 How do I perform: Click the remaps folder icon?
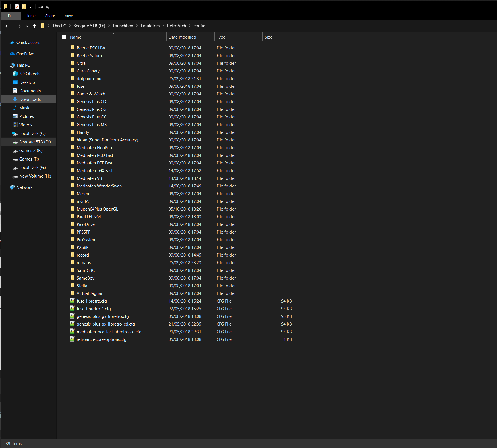[x=72, y=262]
